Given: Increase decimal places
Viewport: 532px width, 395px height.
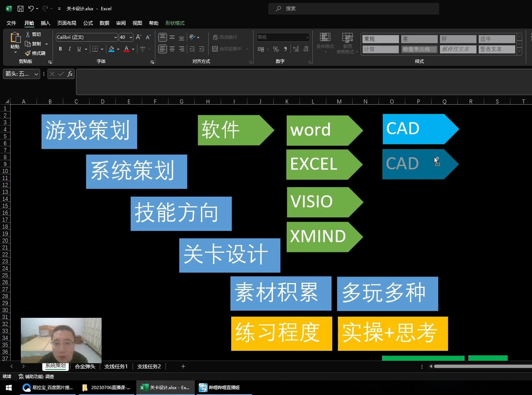Looking at the screenshot, I should coord(296,49).
